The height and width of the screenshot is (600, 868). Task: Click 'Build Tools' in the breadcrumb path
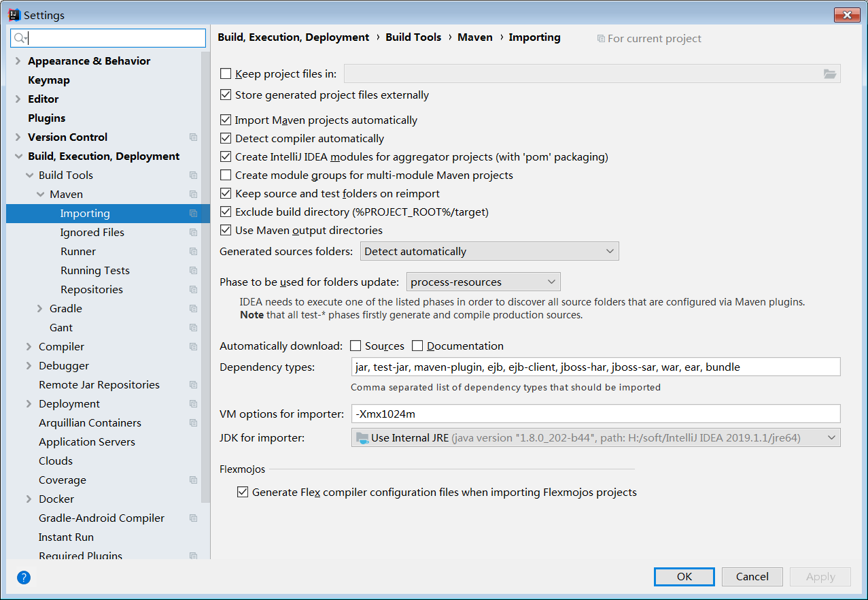(413, 37)
